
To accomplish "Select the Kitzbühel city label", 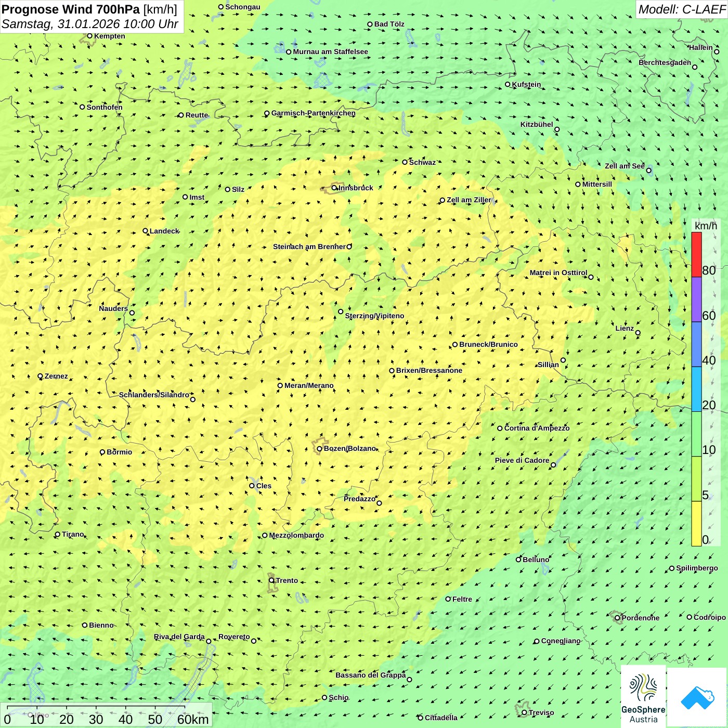I will coord(537,124).
